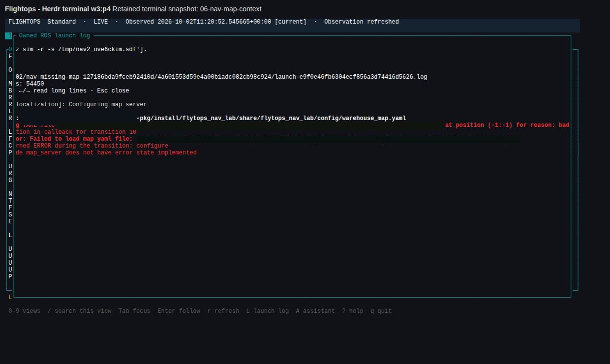Click 'r refresh' in footer

(223, 311)
